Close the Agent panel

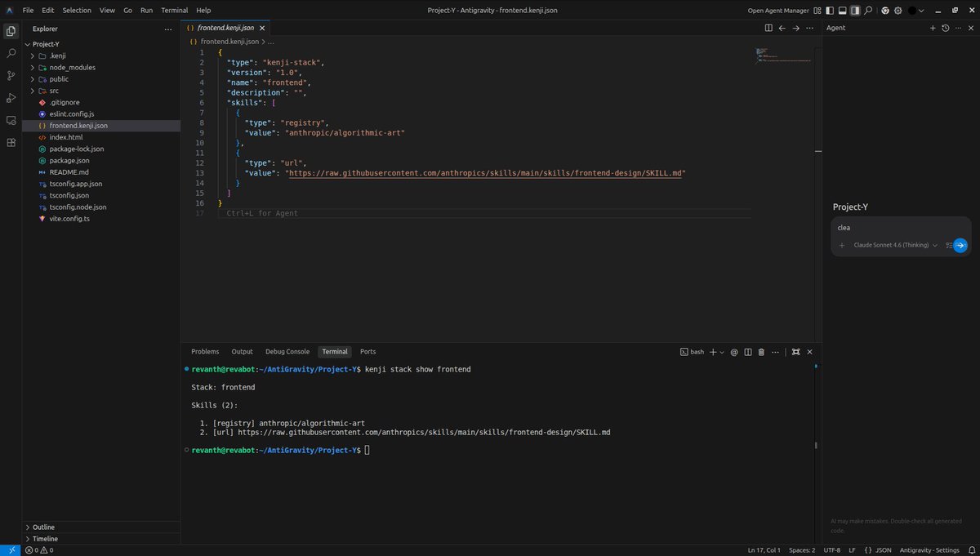(971, 28)
